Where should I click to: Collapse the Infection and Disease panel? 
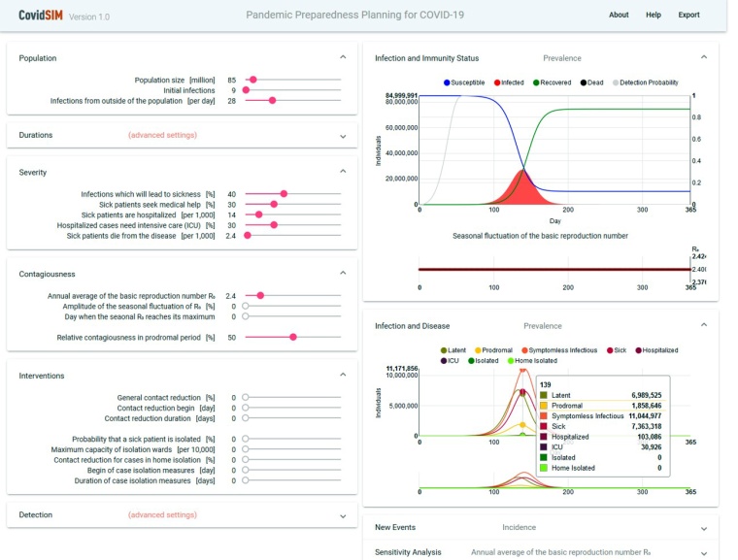pos(702,325)
